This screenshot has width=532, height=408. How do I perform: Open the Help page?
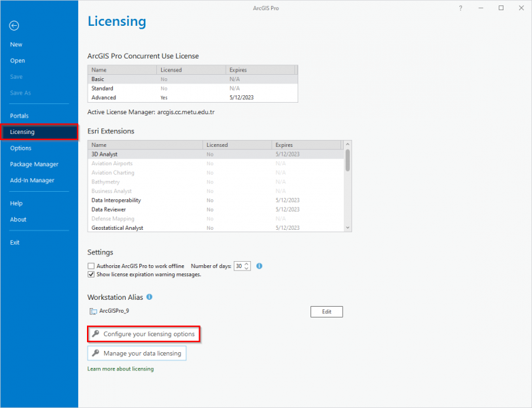16,203
